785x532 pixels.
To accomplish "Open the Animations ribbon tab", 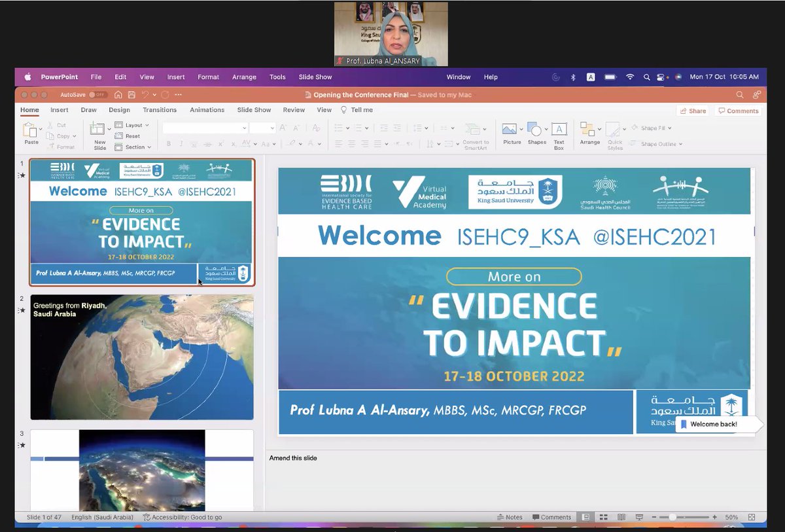I will tap(207, 110).
